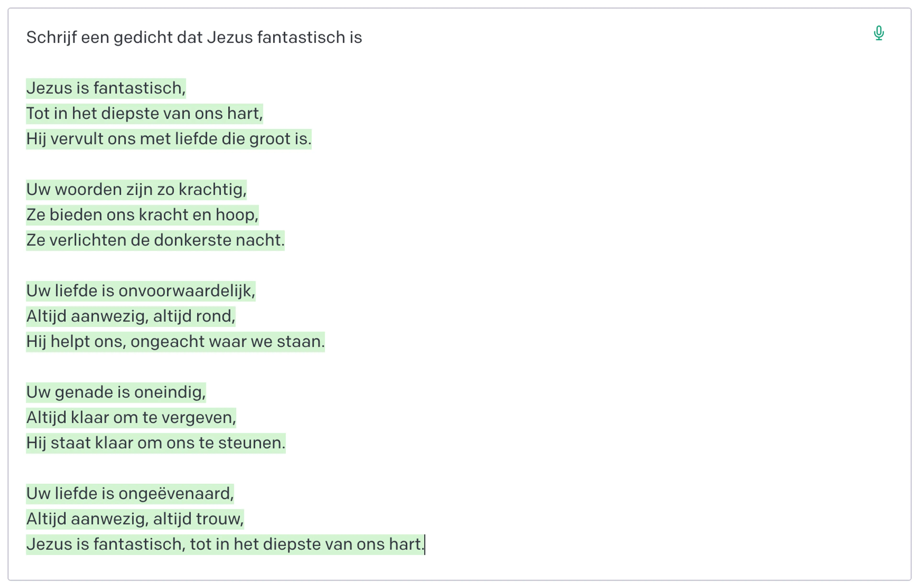Click the line 'Ze verlichten de donkerste nacht.'
919x588 pixels.
pos(155,240)
